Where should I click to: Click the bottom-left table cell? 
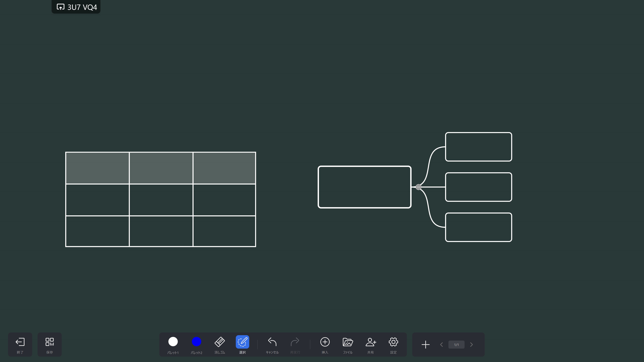click(97, 231)
